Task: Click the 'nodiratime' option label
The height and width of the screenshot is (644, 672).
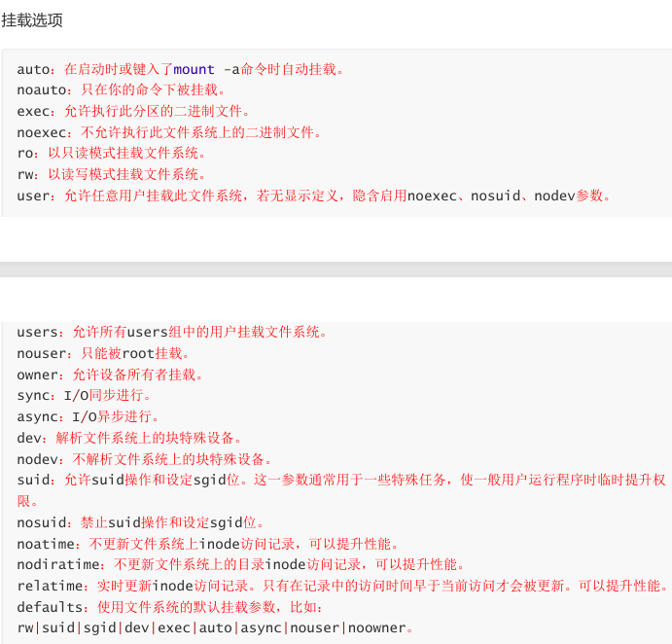Action: (x=58, y=564)
